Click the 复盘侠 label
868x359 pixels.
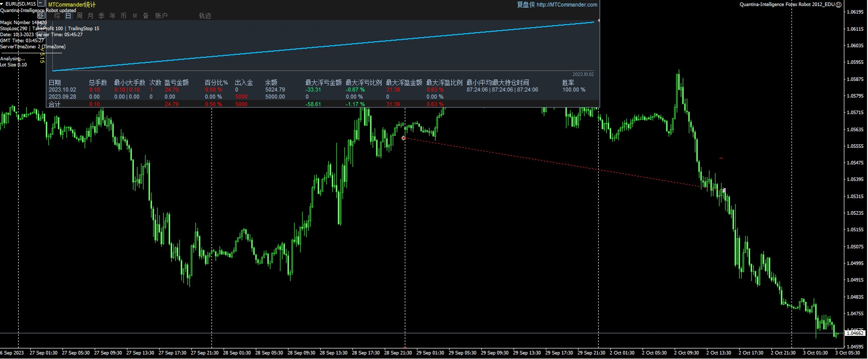point(526,5)
